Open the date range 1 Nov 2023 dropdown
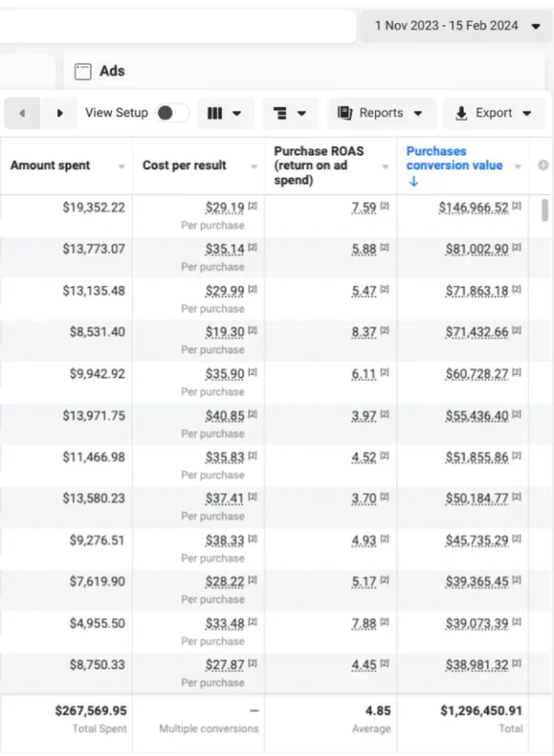This screenshot has width=554, height=756. 457,26
